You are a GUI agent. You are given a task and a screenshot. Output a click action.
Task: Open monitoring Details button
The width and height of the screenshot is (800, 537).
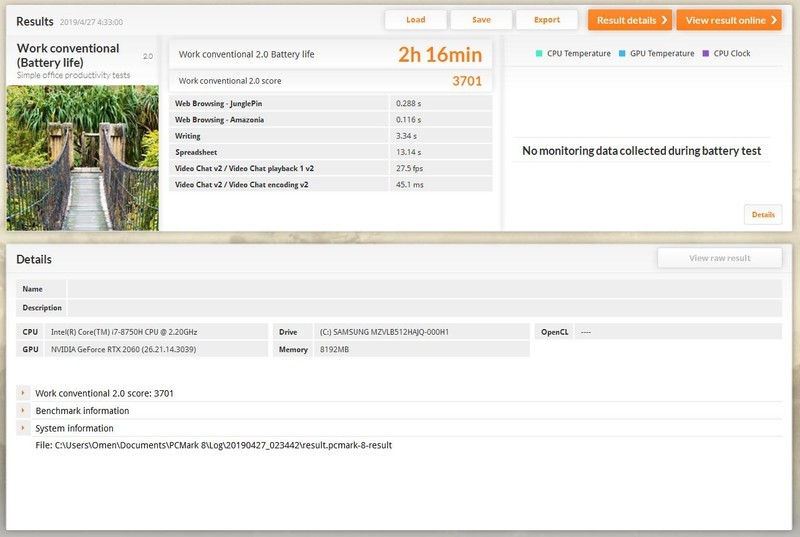coord(763,215)
